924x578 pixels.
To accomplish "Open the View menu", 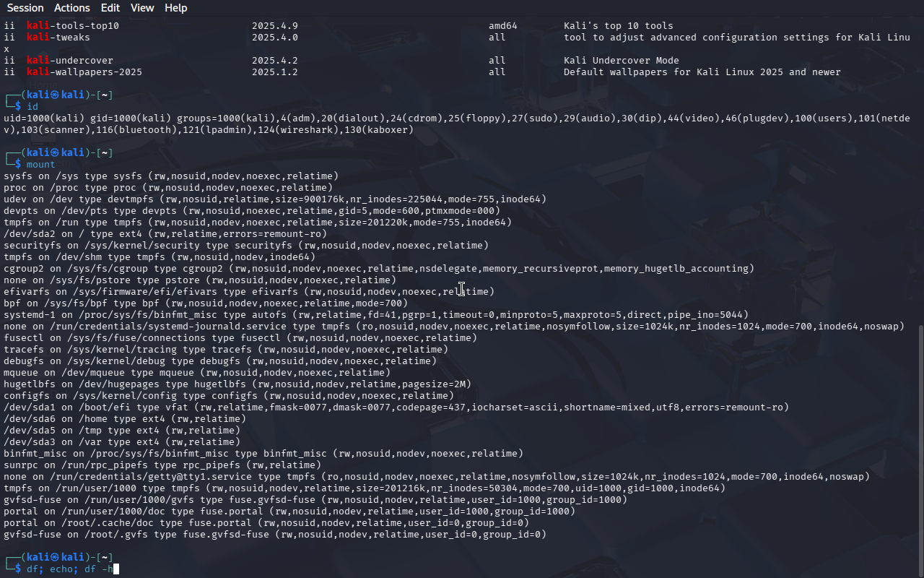I will coord(142,8).
